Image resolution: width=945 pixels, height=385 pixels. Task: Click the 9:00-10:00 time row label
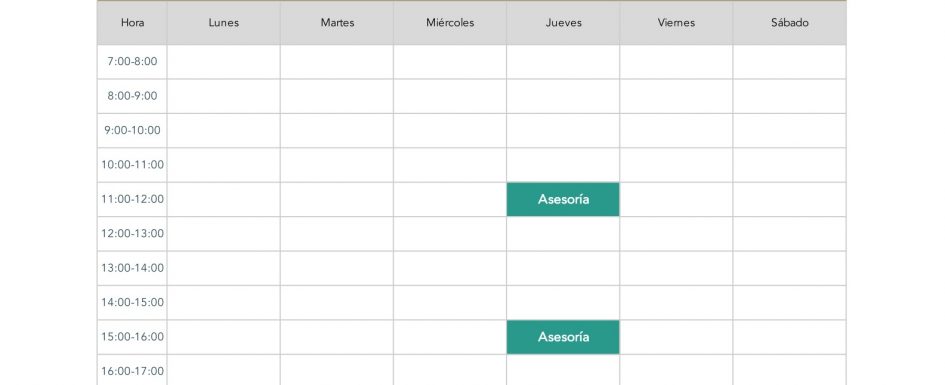[x=132, y=130]
